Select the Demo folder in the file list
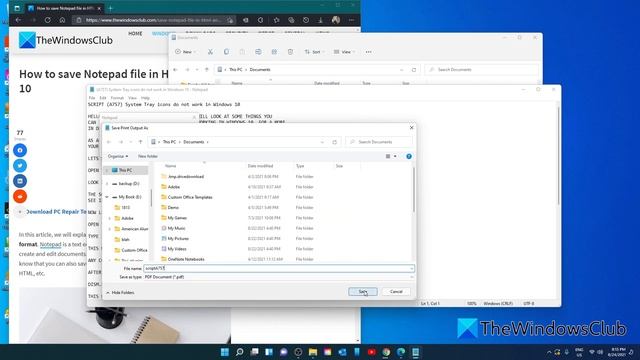Screen dimensions: 640x360 (170, 207)
